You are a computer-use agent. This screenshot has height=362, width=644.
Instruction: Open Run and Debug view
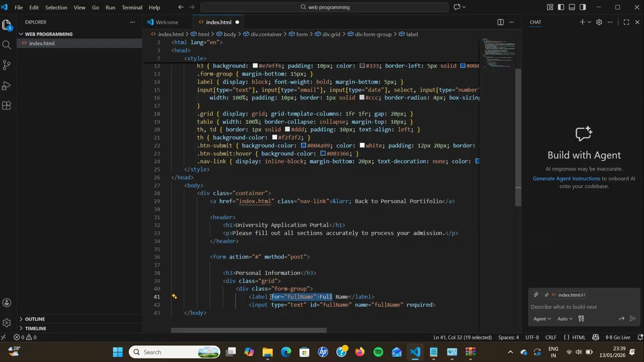click(x=7, y=85)
